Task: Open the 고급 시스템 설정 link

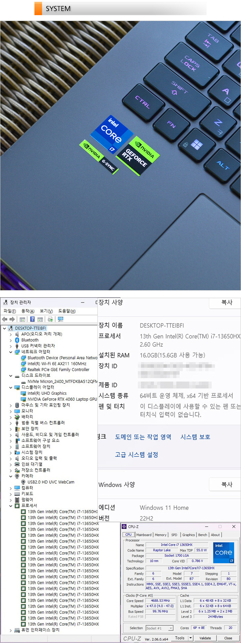Action: click(136, 455)
